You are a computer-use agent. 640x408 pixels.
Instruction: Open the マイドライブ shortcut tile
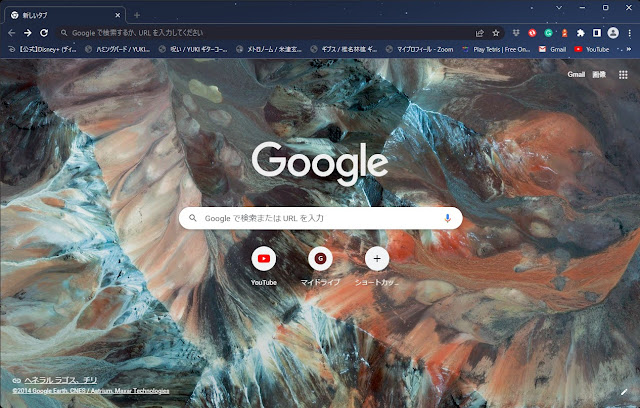click(320, 266)
